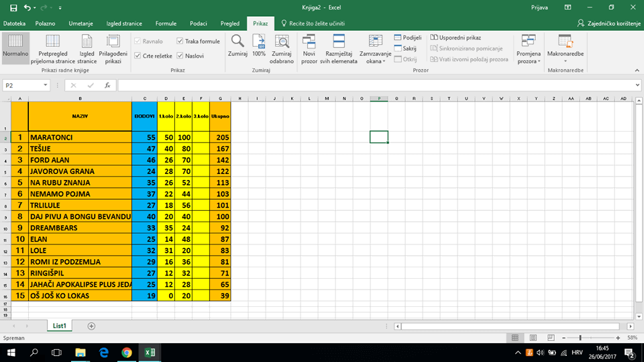Click the zoom slider in status bar
The image size is (644, 362).
point(580,338)
